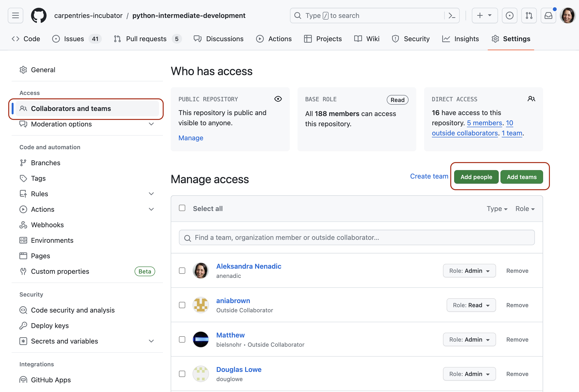This screenshot has width=579, height=392.
Task: Change Matthew's Admin role dropdown
Action: tap(469, 339)
